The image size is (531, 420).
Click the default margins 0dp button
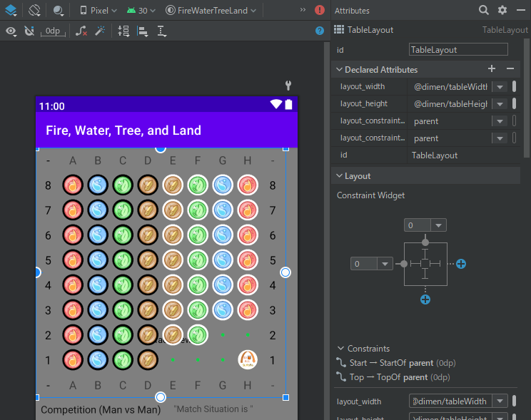point(52,31)
